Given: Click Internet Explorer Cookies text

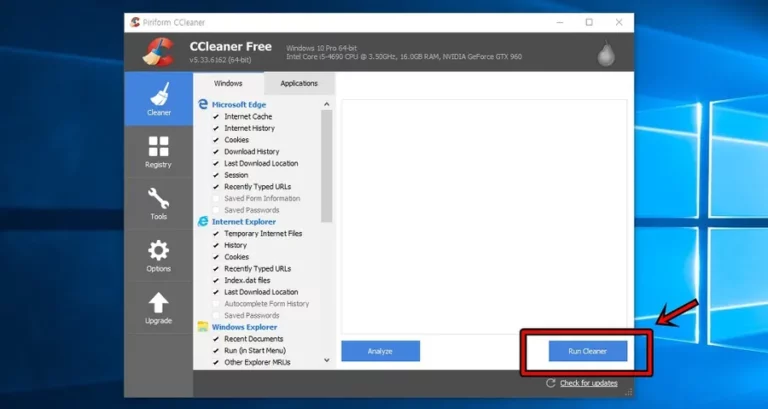Looking at the screenshot, I should [x=237, y=257].
